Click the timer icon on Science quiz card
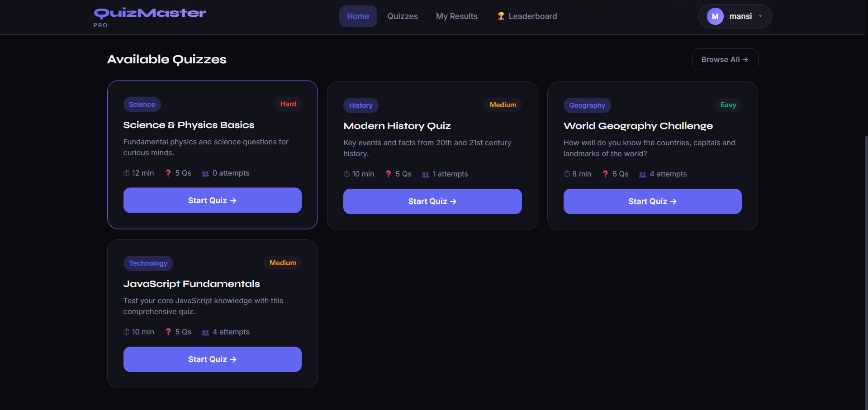Image resolution: width=868 pixels, height=410 pixels. tap(127, 173)
